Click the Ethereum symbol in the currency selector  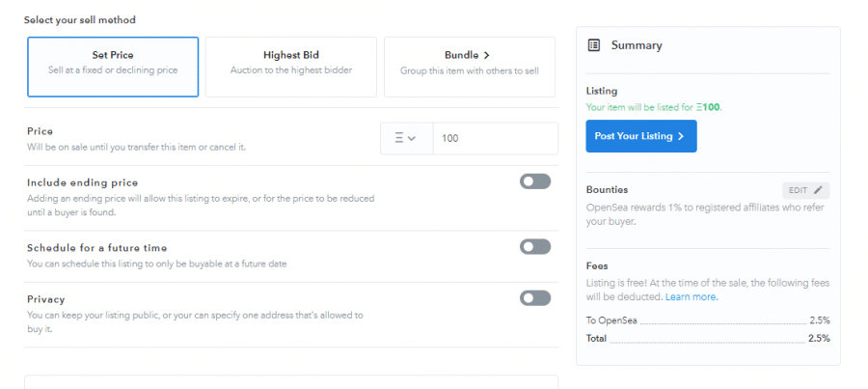point(399,138)
